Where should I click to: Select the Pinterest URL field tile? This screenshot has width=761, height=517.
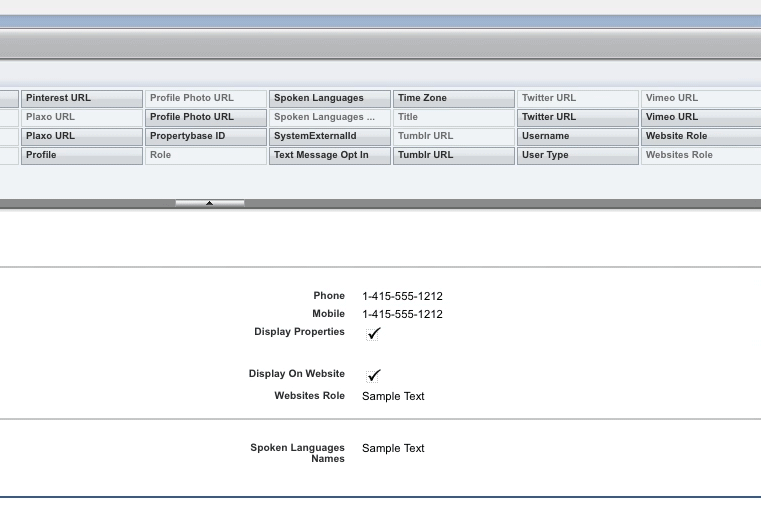point(82,99)
